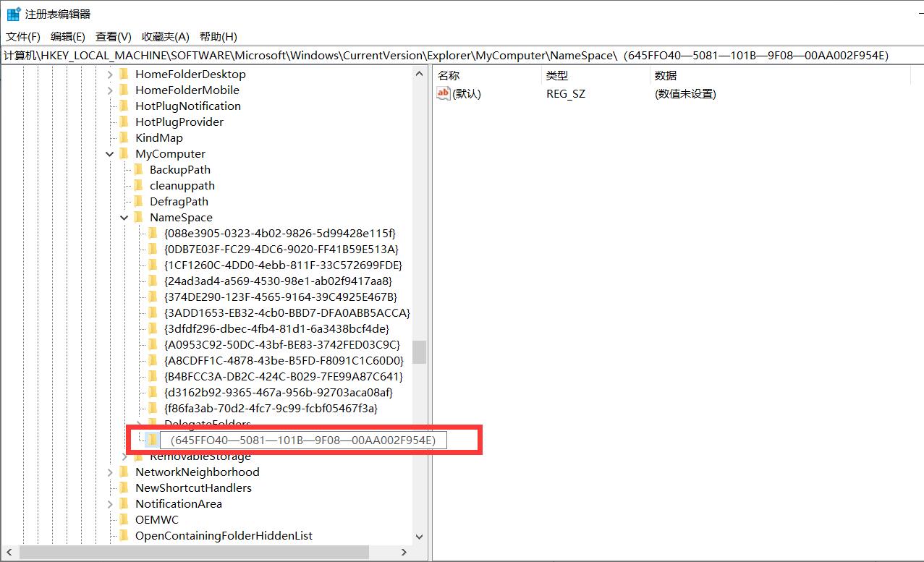
Task: Click the BackupPath folder icon
Action: (x=140, y=169)
